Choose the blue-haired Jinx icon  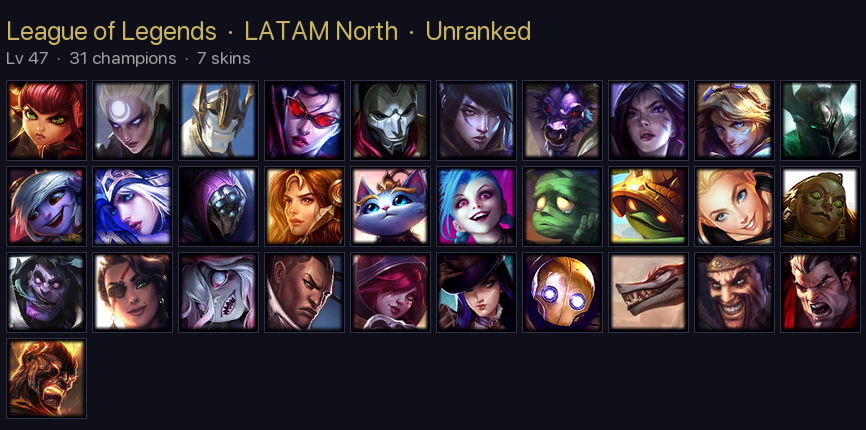477,206
